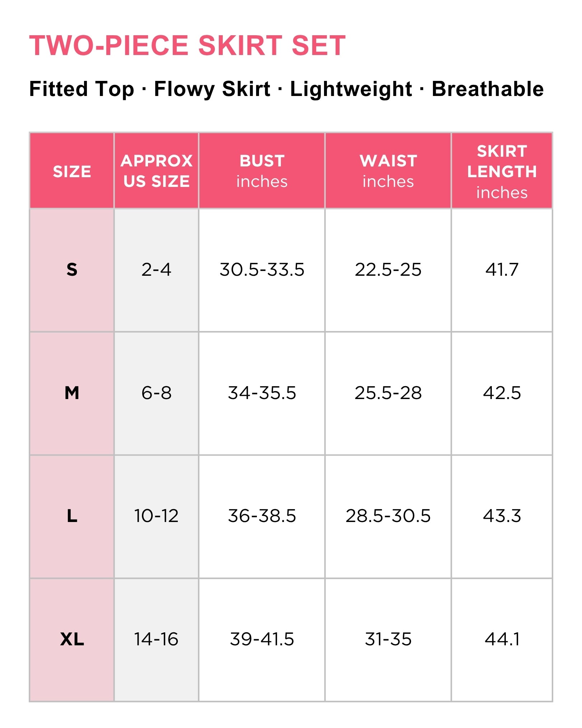
Task: Click the BUST inches header
Action: pos(262,171)
